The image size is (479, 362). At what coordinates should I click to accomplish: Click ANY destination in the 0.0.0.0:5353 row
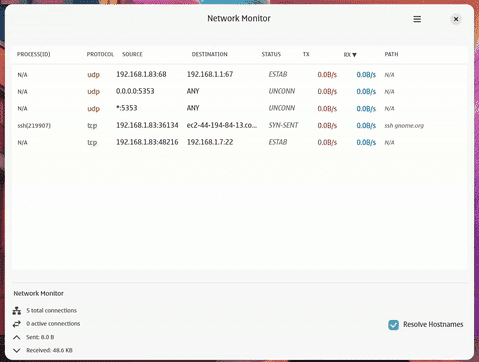pyautogui.click(x=193, y=91)
